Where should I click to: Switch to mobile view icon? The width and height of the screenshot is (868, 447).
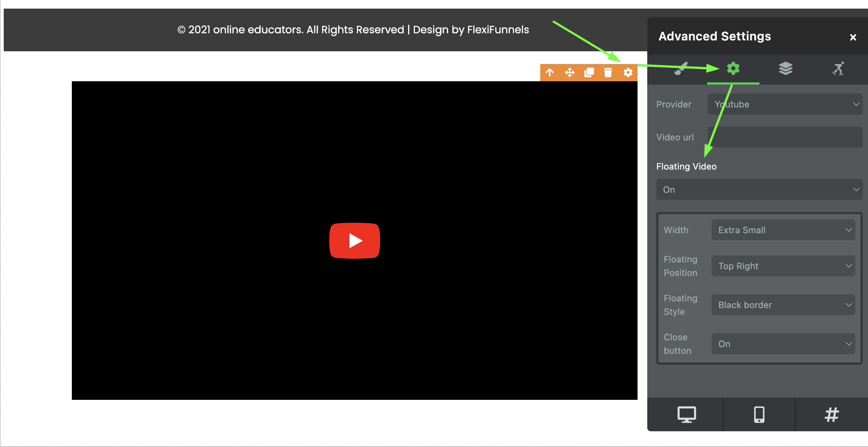pos(759,414)
